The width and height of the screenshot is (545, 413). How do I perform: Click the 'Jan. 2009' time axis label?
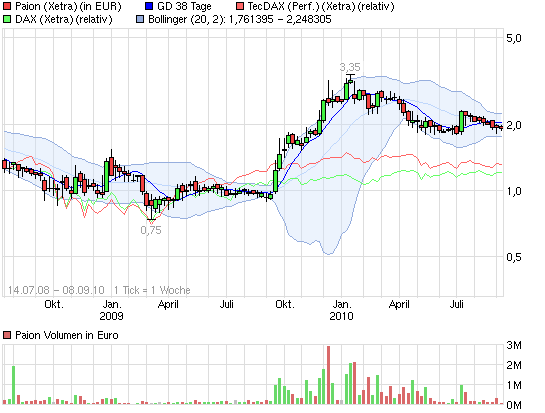click(112, 310)
